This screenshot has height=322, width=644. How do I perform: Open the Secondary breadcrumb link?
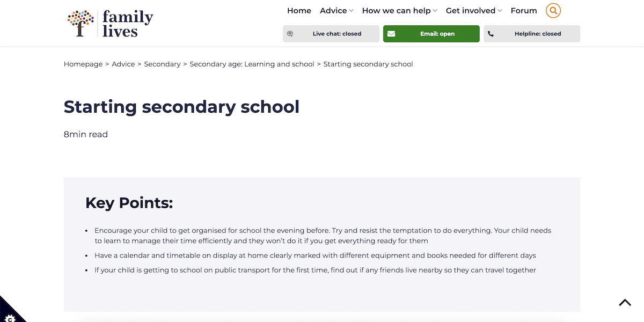[x=162, y=64]
